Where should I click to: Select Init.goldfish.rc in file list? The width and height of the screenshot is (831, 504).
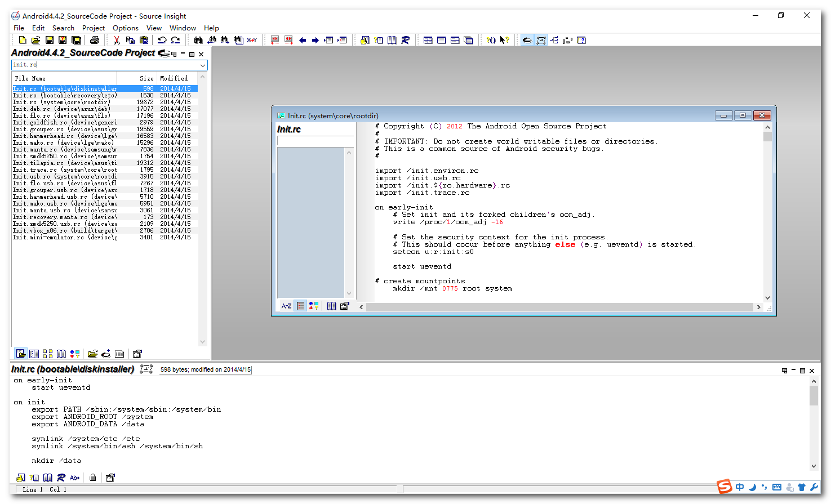105,122
